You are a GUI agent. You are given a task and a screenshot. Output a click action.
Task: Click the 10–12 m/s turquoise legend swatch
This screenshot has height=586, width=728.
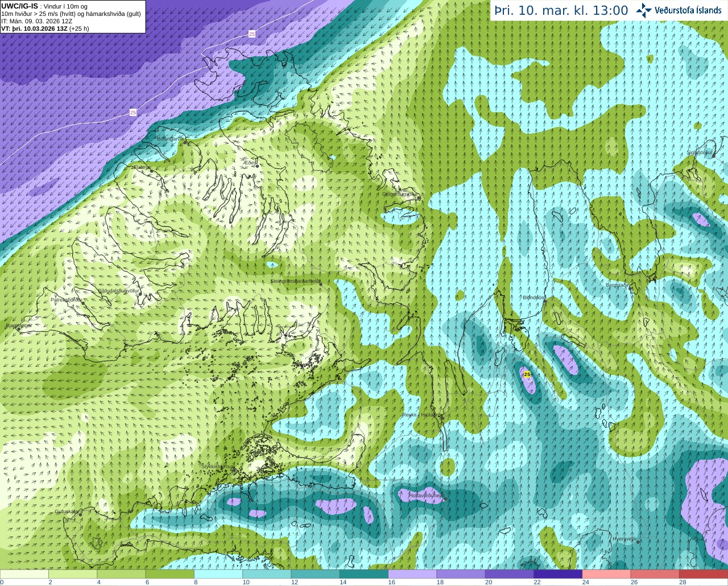[x=267, y=574]
